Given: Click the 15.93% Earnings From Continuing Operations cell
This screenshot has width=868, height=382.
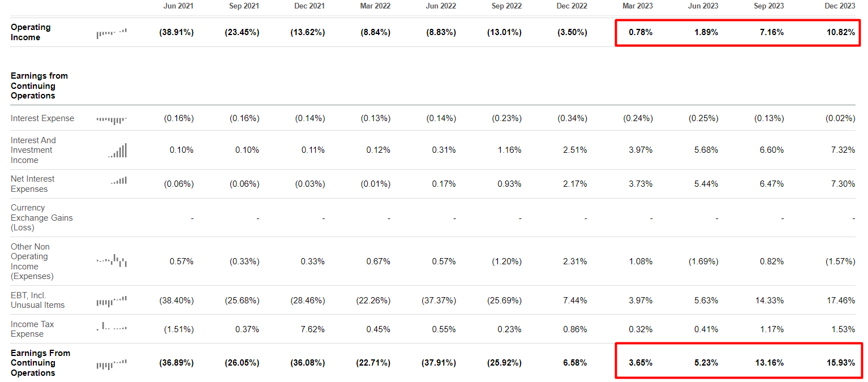Looking at the screenshot, I should 840,363.
